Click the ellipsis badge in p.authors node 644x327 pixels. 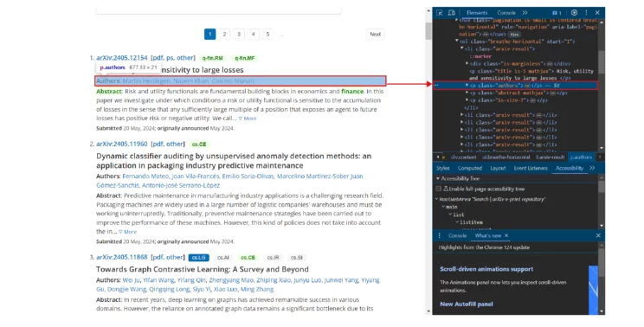click(527, 86)
